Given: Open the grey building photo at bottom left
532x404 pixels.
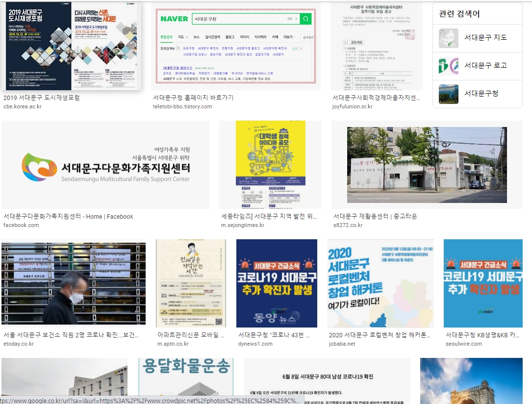Looking at the screenshot, I should [64, 377].
